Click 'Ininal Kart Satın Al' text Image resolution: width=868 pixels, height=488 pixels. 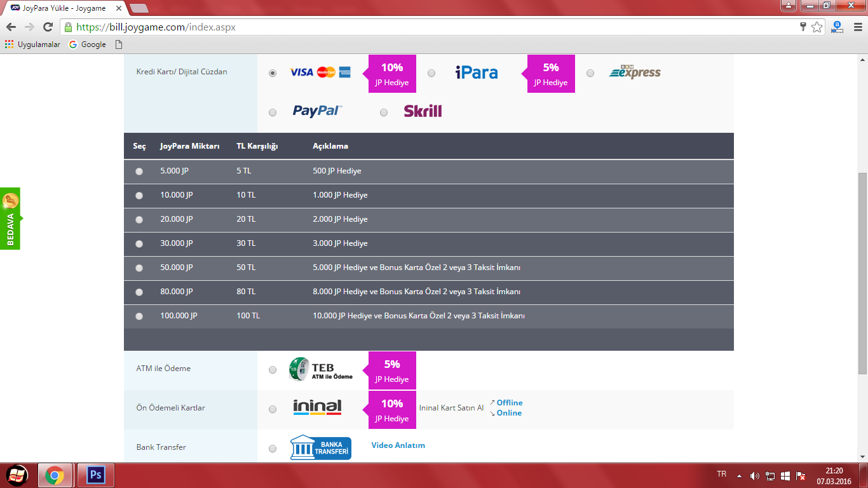451,408
